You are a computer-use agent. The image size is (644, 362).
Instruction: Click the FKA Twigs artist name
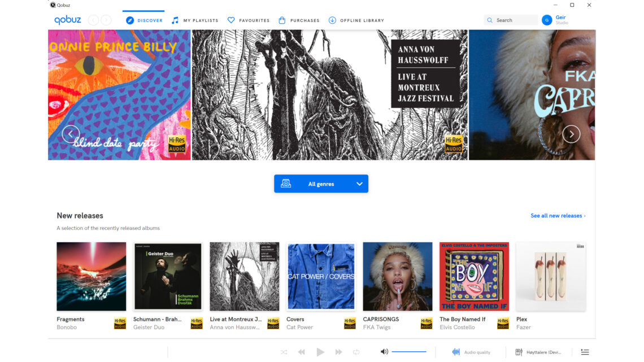click(x=377, y=328)
